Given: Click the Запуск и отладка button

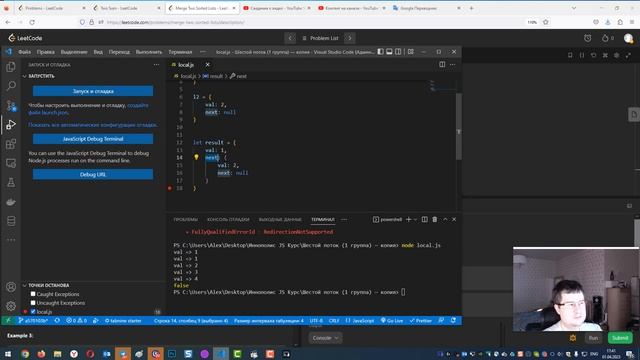Looking at the screenshot, I should coord(93,91).
